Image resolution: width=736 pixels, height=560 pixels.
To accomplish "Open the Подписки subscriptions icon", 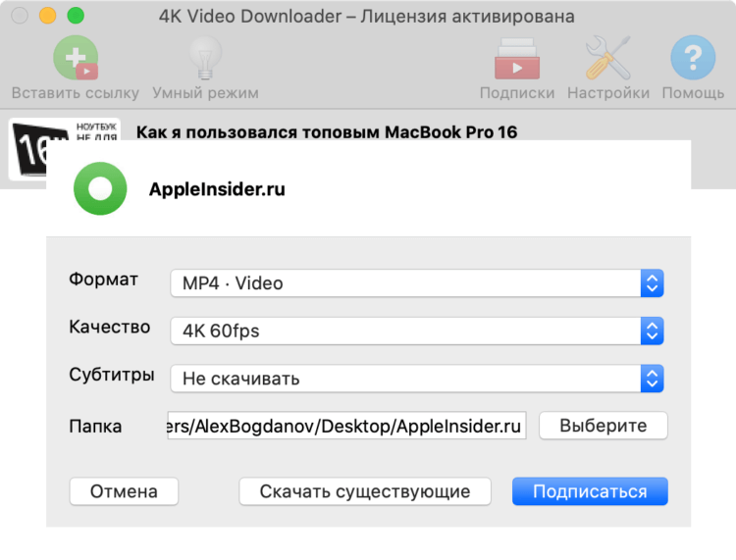I will 517,59.
